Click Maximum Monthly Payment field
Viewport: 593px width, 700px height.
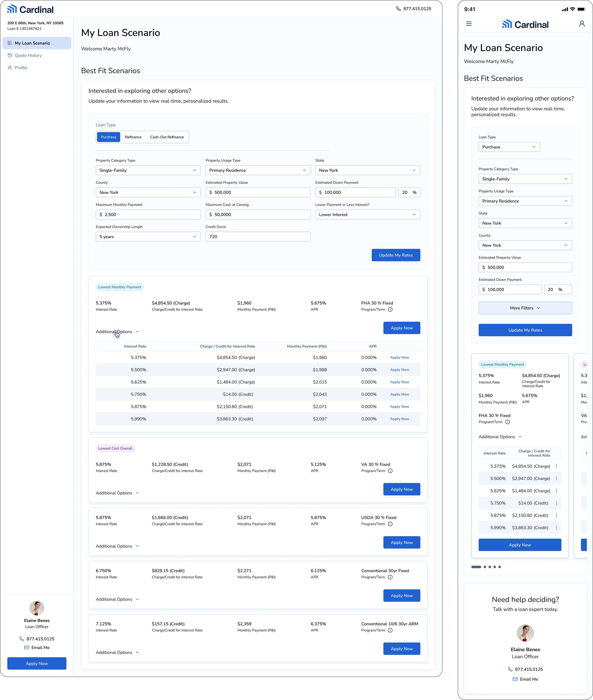point(148,214)
